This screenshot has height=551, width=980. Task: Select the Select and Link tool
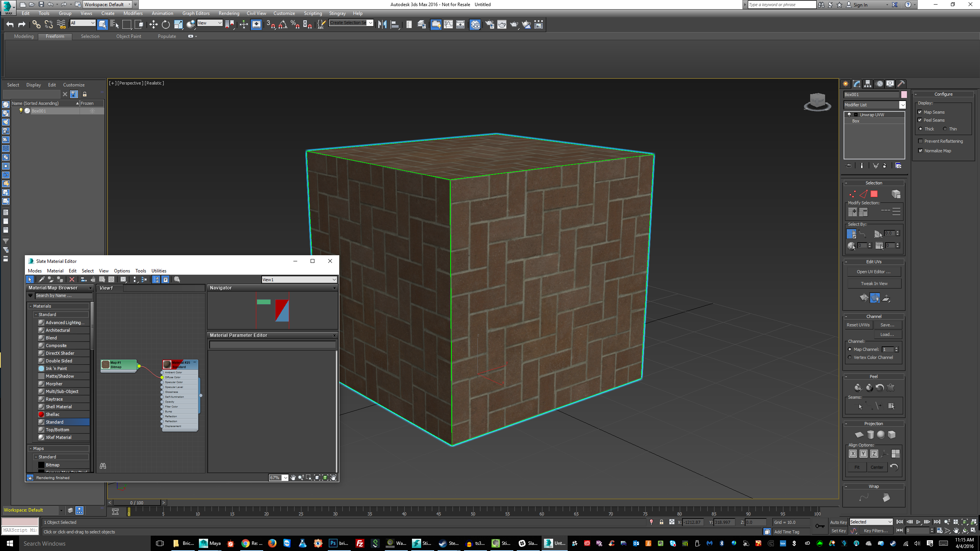[x=36, y=25]
